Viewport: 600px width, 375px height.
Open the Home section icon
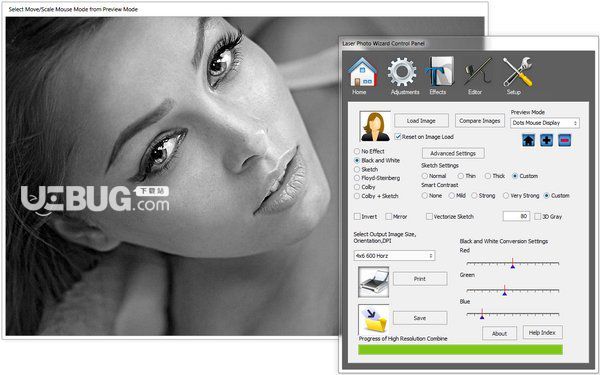click(x=362, y=72)
